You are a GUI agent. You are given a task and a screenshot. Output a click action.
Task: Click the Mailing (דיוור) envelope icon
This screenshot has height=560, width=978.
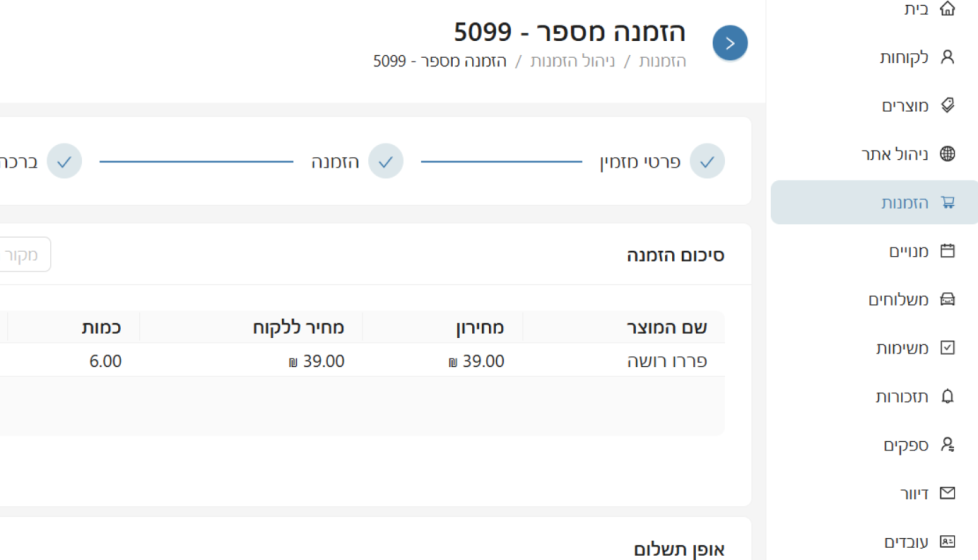(948, 493)
